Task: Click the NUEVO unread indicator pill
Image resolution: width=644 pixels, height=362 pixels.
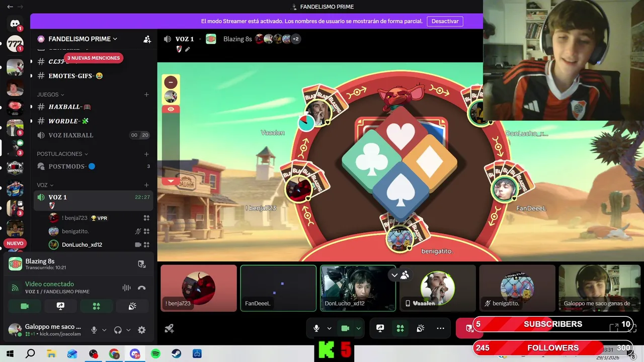Action: click(15, 243)
